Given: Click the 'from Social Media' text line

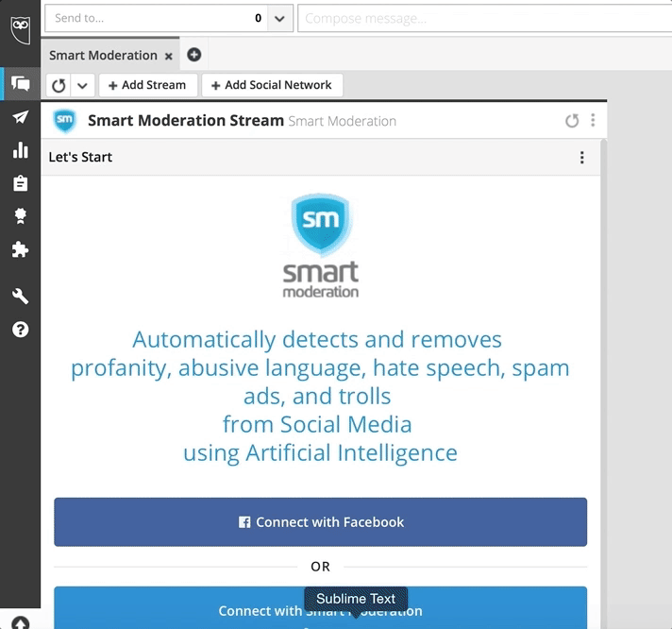Looking at the screenshot, I should [317, 424].
